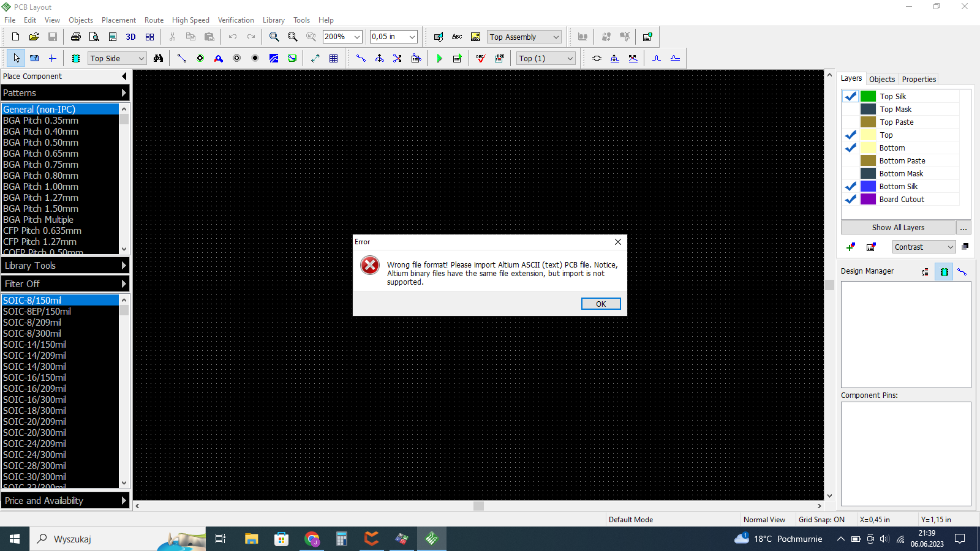Show components in Design Manager
The image size is (980, 551).
coord(944,272)
